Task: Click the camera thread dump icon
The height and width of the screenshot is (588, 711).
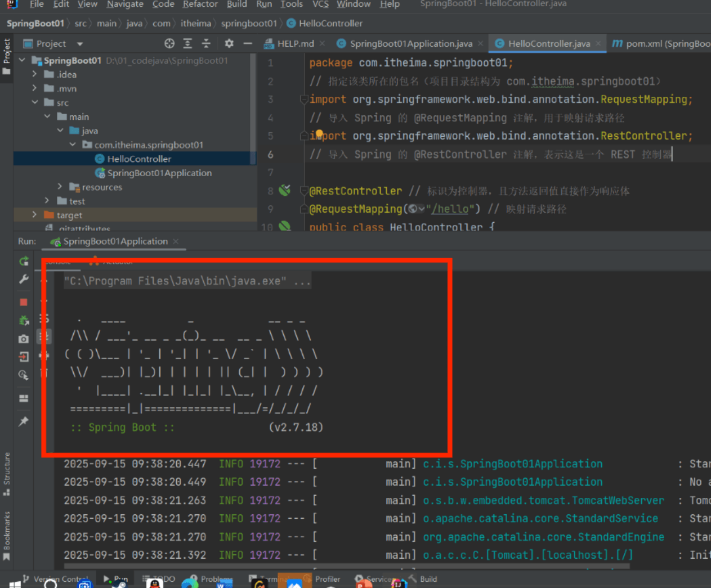Action: click(x=24, y=339)
